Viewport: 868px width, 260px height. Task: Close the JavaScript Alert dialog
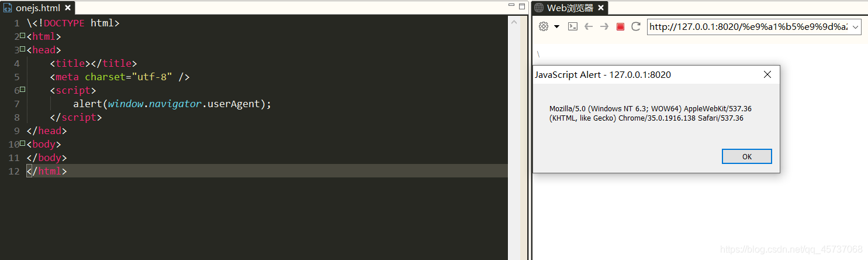pos(767,74)
